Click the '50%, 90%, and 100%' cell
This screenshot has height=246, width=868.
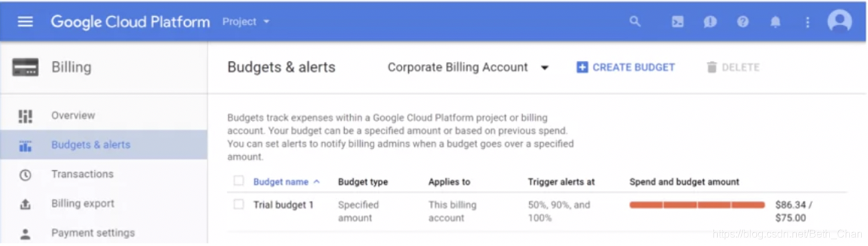pyautogui.click(x=559, y=211)
